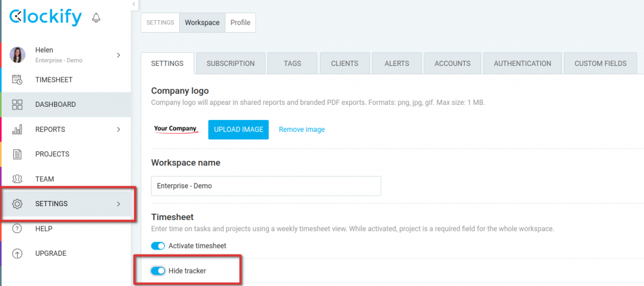
Task: Expand Settings submenu chevron
Action: [118, 204]
